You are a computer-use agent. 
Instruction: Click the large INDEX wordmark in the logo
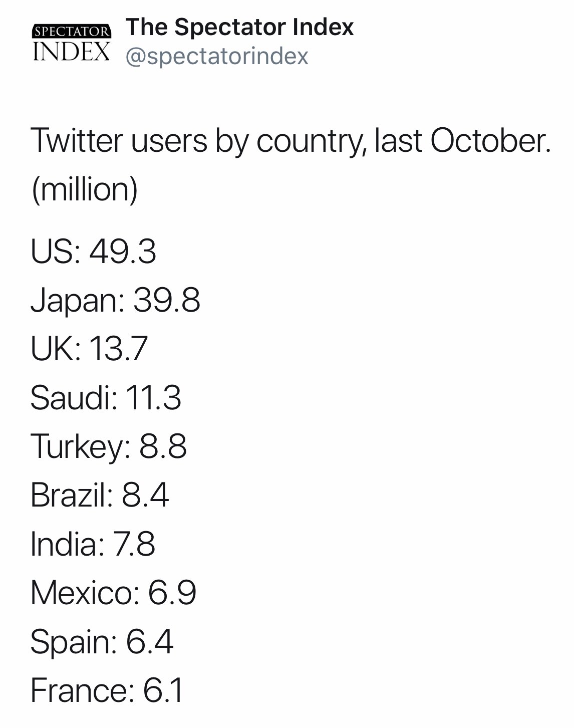point(72,51)
